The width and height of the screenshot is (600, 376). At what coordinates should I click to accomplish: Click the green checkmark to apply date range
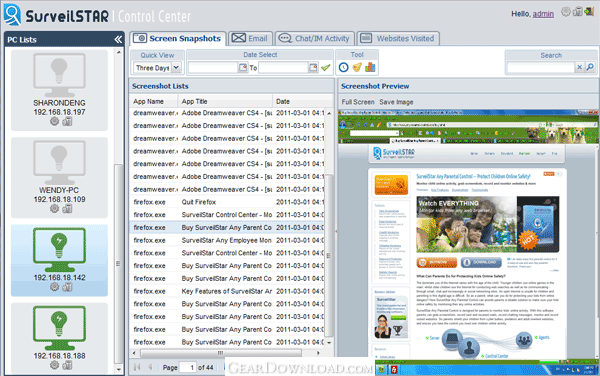[326, 68]
